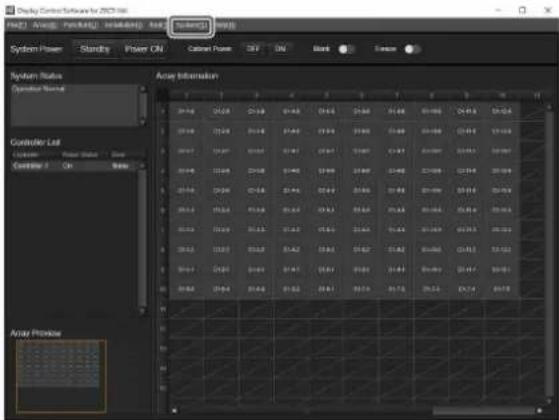Click System Status scrollbar up arrow
Image resolution: width=559 pixels, height=420 pixels.
[x=143, y=88]
